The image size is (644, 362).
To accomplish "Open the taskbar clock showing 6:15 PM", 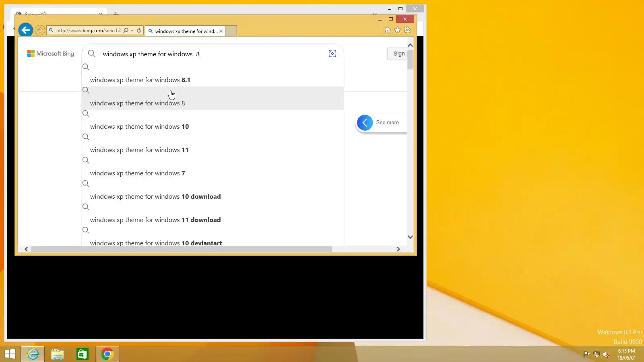I will point(627,354).
